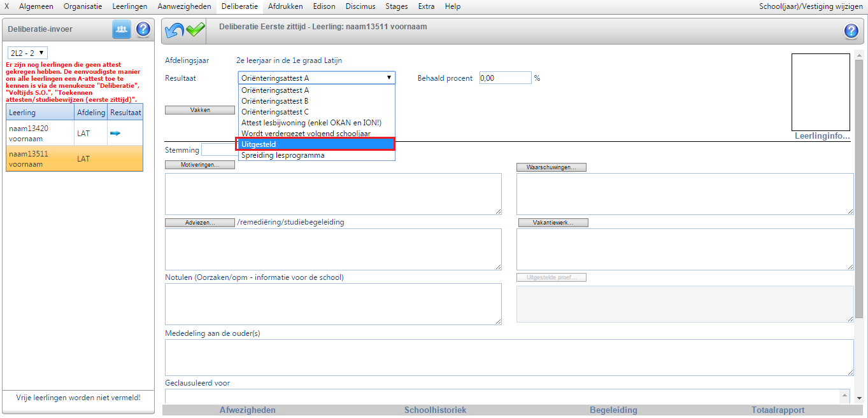Click the undo arrow icon in the header

pyautogui.click(x=174, y=30)
